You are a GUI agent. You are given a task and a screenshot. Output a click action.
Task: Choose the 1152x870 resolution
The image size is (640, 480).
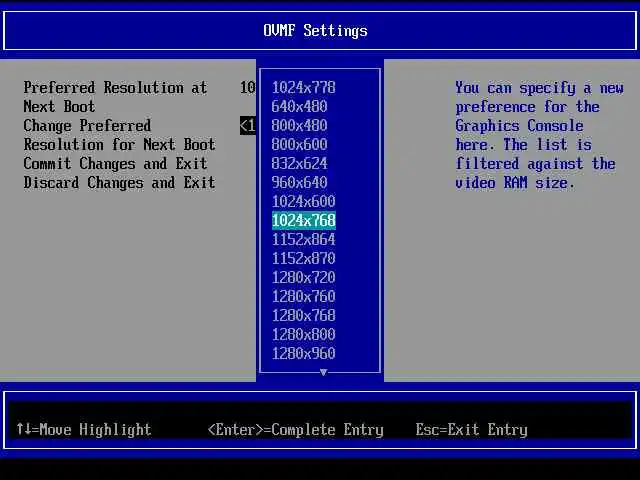pos(303,258)
